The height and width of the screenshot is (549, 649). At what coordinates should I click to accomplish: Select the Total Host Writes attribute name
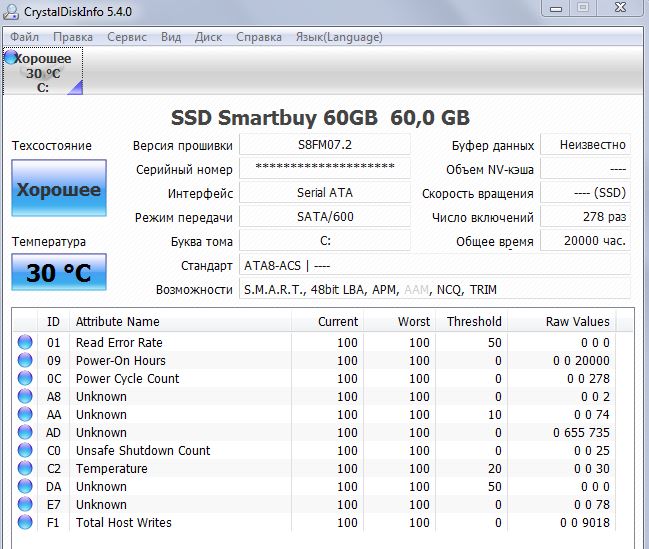[x=123, y=523]
